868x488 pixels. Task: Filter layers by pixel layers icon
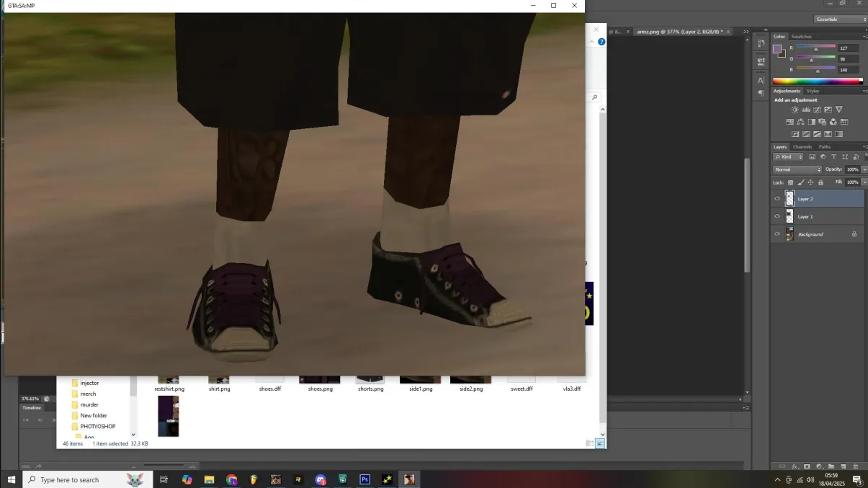(x=812, y=156)
